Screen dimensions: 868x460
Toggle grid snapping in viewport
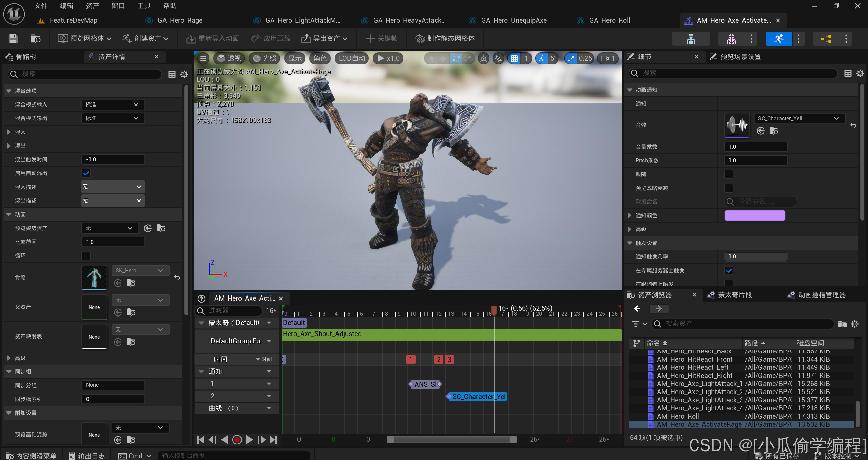click(x=514, y=58)
